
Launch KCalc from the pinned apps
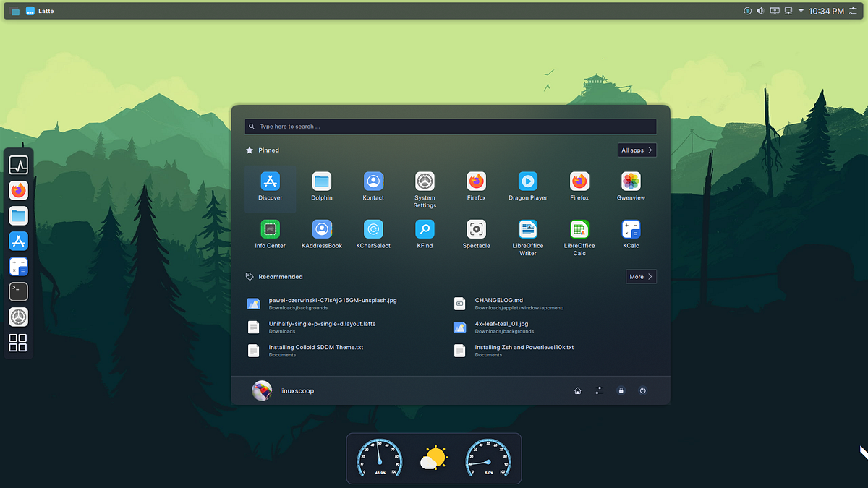631,228
